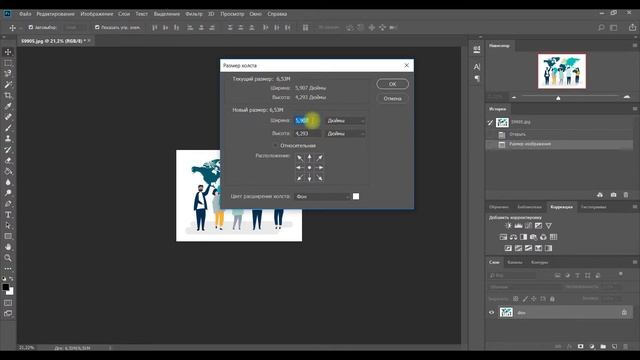Select the Dodge tool

point(8,193)
